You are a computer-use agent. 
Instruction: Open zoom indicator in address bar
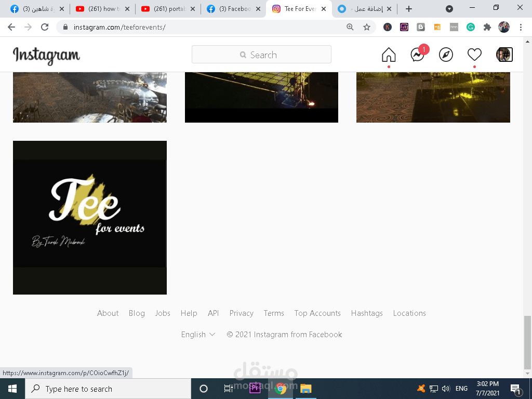[350, 27]
